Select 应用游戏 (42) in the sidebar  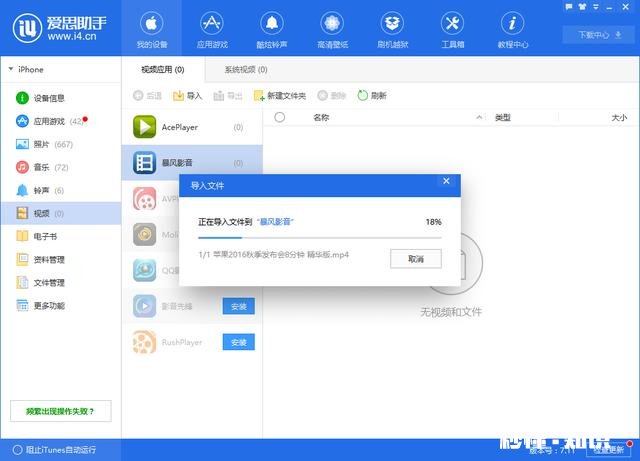[61, 121]
